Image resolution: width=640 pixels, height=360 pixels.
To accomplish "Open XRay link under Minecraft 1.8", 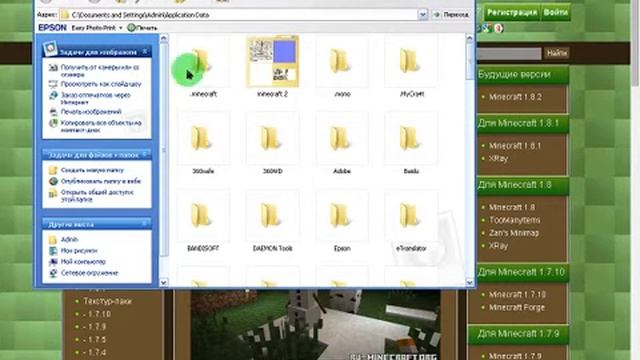I will coord(498,246).
